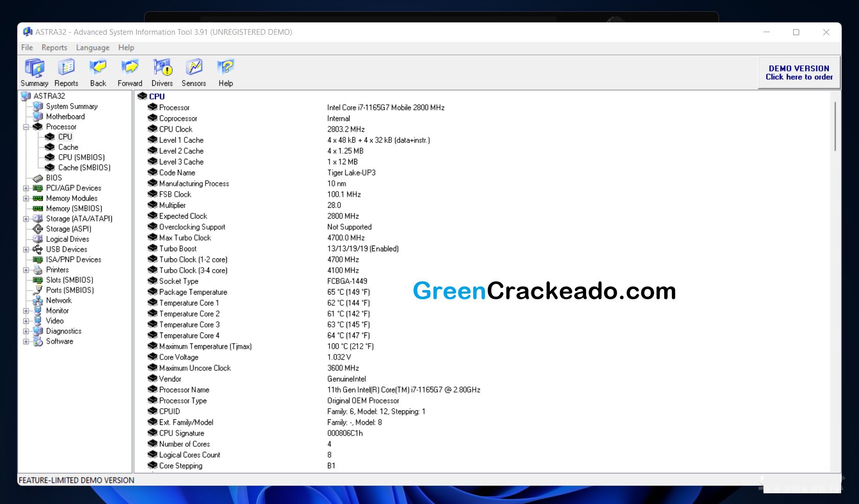Viewport: 859px width, 504px height.
Task: Expand the Monitor node
Action: pos(26,310)
